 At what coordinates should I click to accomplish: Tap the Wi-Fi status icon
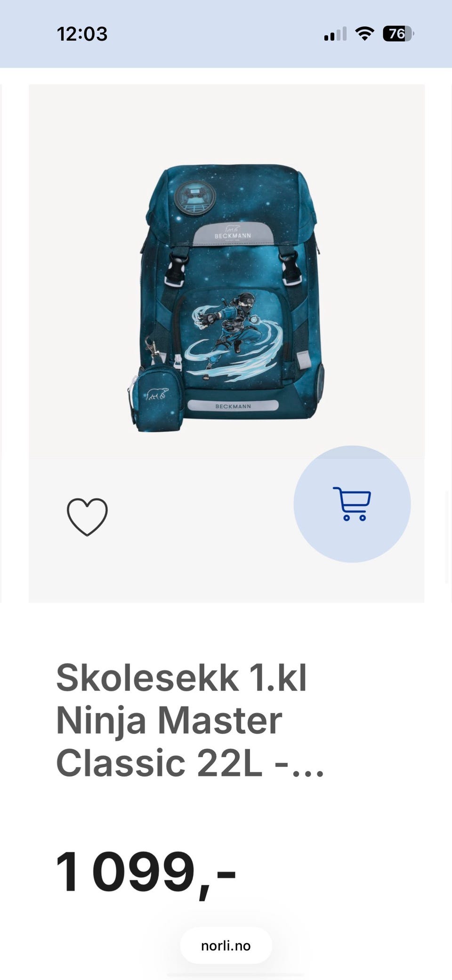[364, 34]
